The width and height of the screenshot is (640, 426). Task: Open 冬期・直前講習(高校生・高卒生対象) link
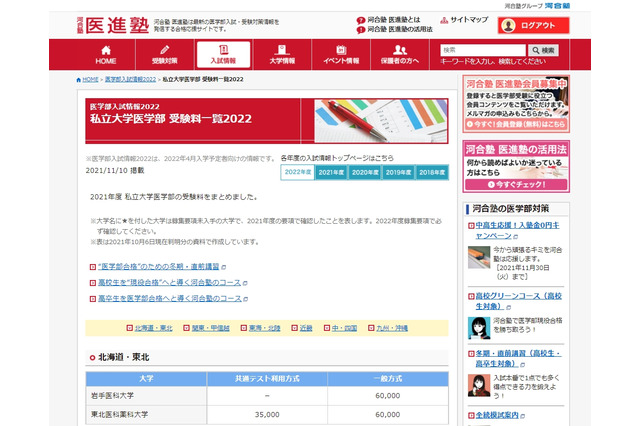[518, 359]
